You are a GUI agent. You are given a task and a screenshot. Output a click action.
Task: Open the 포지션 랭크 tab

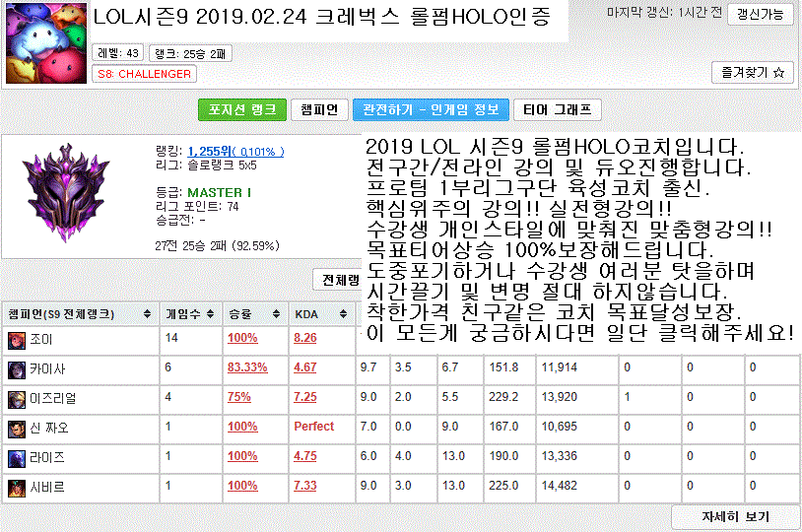tap(242, 110)
